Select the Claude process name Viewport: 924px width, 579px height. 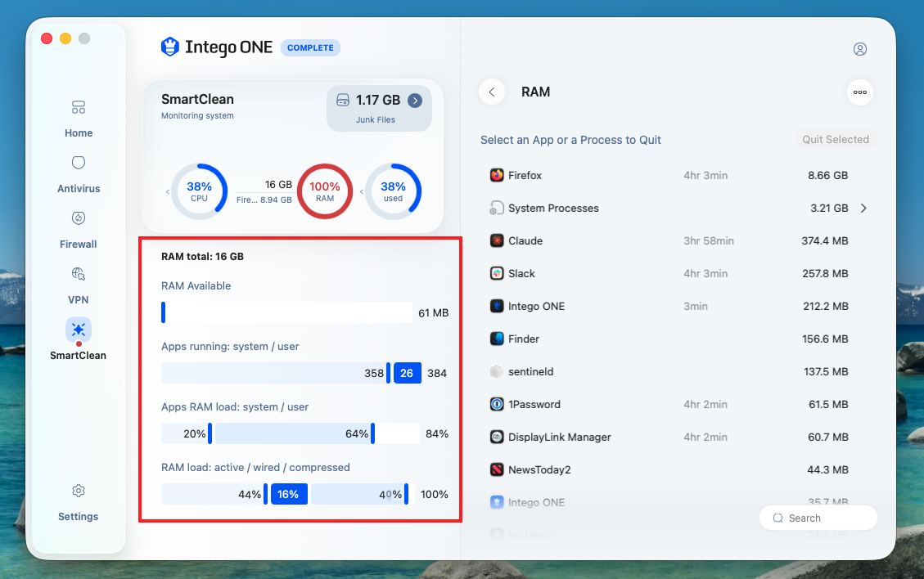pyautogui.click(x=525, y=241)
